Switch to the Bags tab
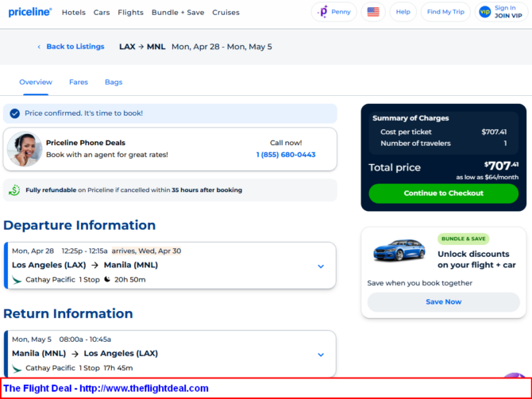Viewport: 532px width, 399px height. 114,82
